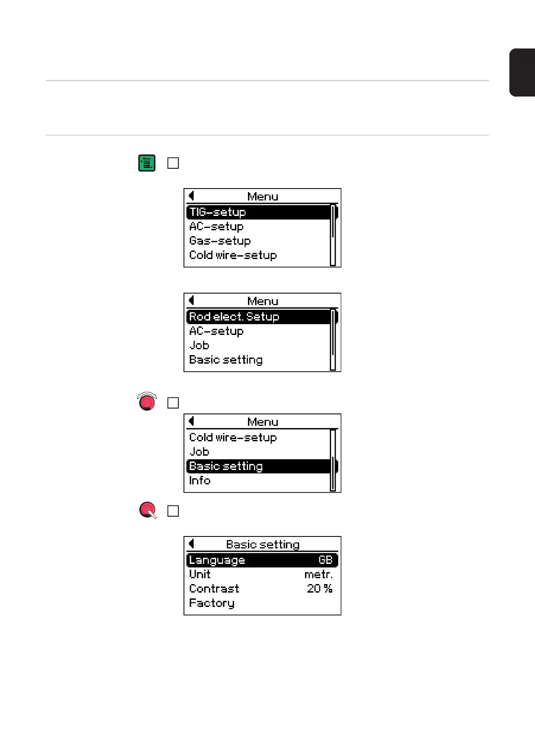Open the Unit metr. setting row
Screen dimensions: 535x756
pyautogui.click(x=261, y=574)
